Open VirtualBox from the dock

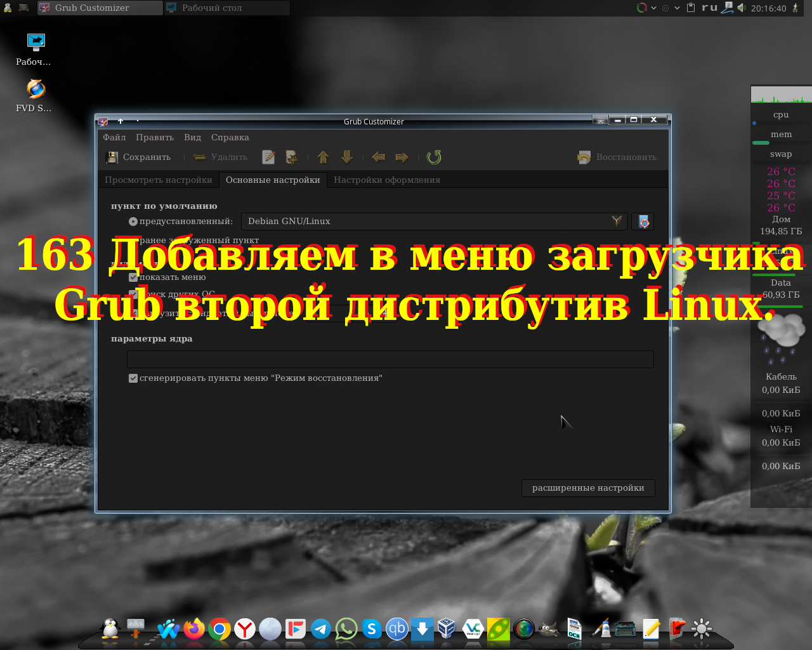[447, 629]
